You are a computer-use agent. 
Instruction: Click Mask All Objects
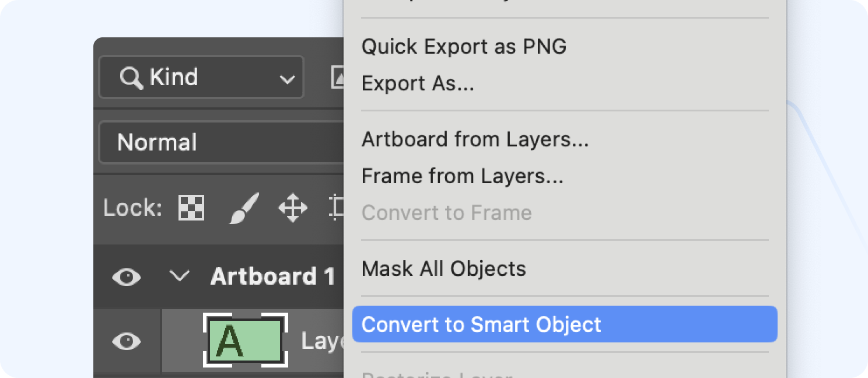444,268
